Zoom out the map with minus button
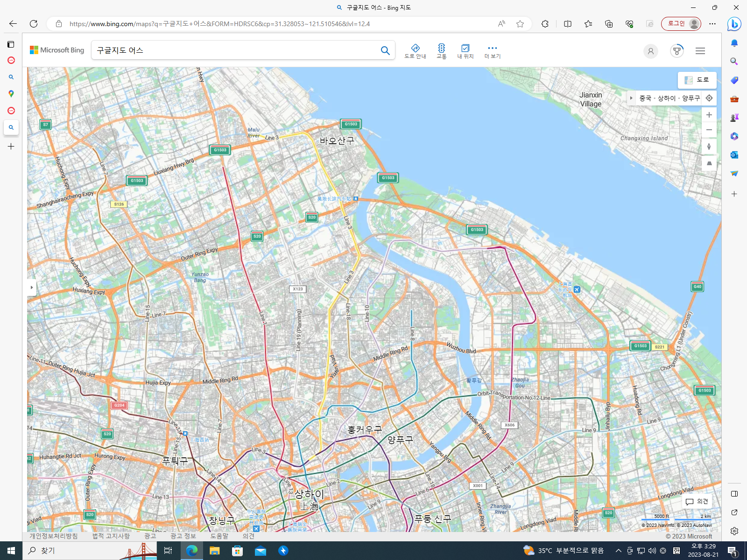 click(709, 130)
